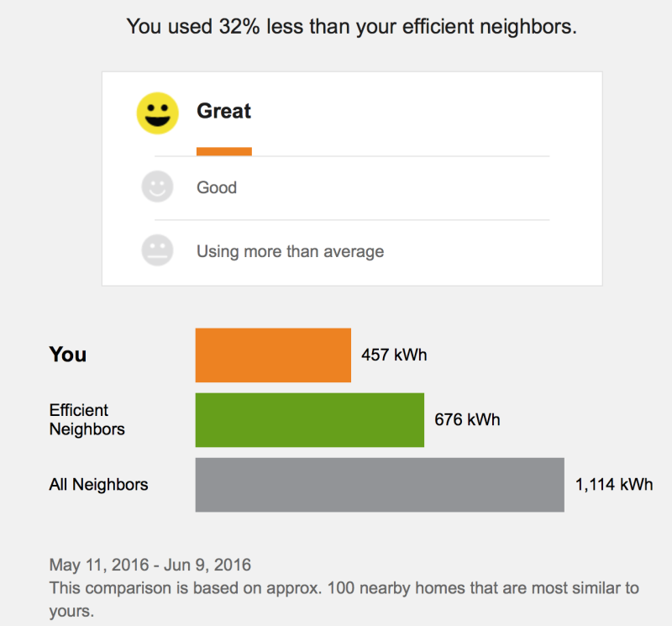Select the Great rating label
This screenshot has width=672, height=626.
pos(223,111)
